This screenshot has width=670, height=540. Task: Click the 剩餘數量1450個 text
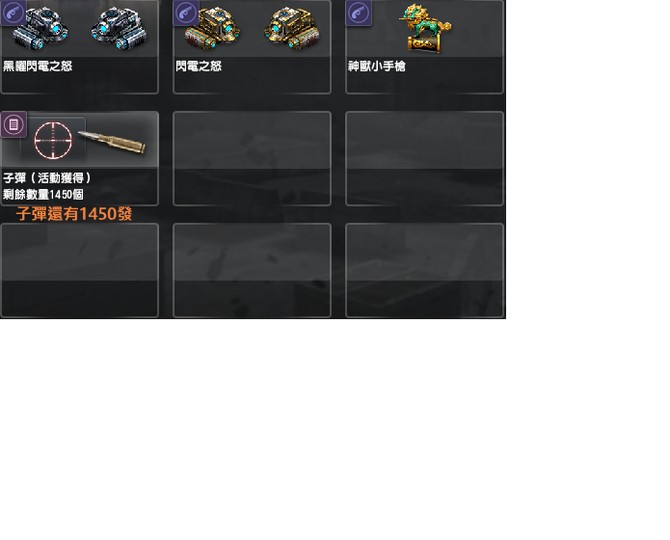[43, 194]
